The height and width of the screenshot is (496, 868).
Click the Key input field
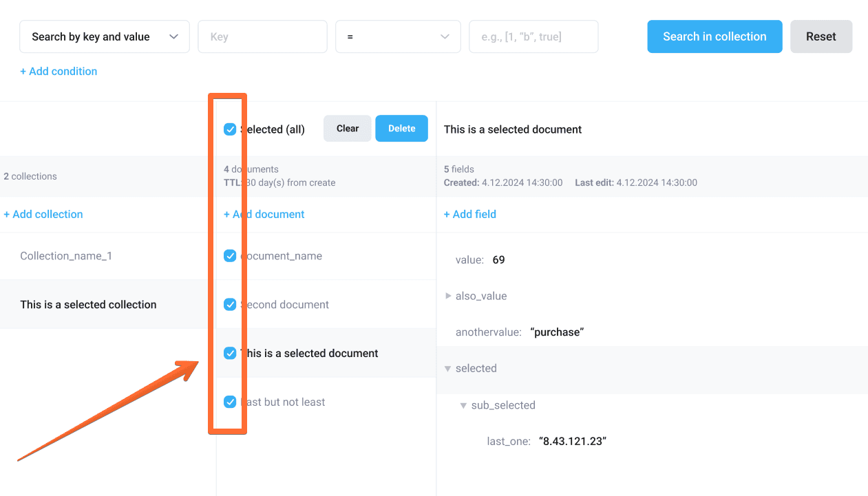tap(262, 37)
